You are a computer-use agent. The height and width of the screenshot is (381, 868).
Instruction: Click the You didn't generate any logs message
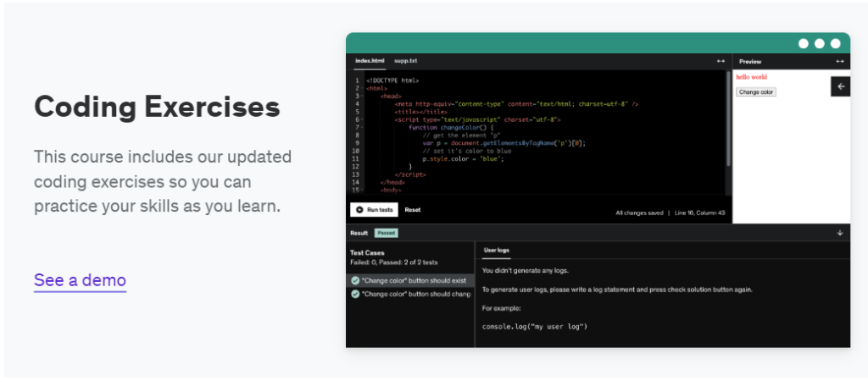[526, 270]
